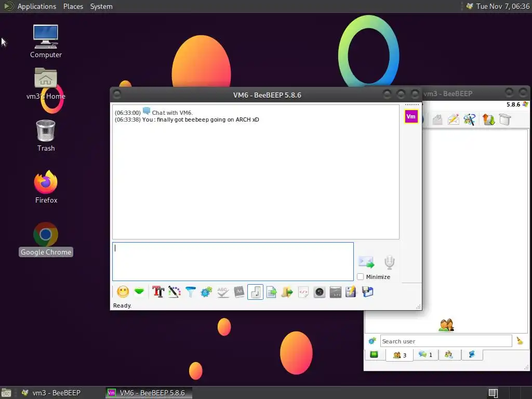This screenshot has height=399, width=532.
Task: Focus the chat message input box
Action: tap(233, 262)
